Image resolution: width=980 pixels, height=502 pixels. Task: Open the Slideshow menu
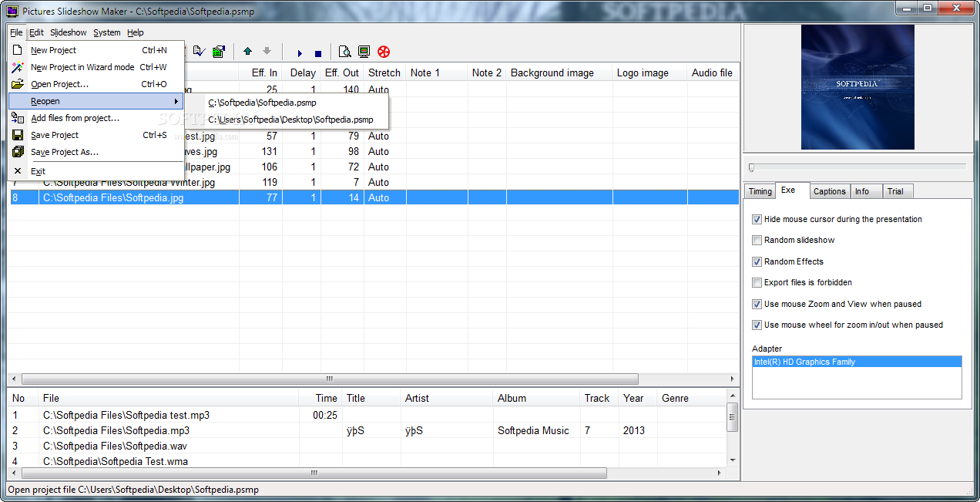pyautogui.click(x=69, y=32)
